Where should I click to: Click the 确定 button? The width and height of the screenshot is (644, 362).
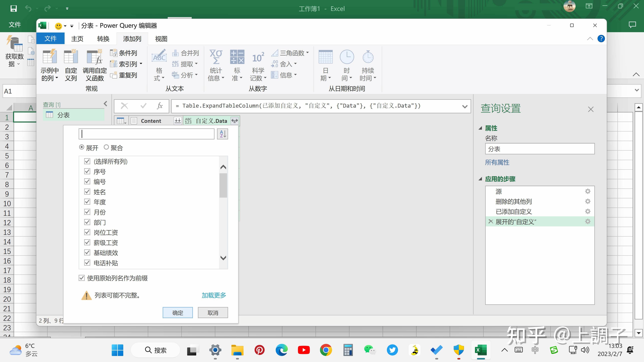coord(177,313)
